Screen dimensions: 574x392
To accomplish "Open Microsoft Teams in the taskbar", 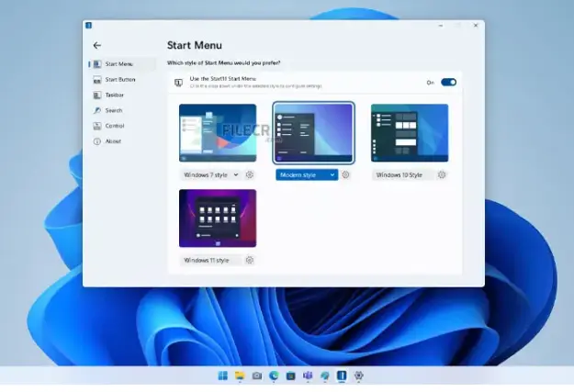I will coord(308,376).
